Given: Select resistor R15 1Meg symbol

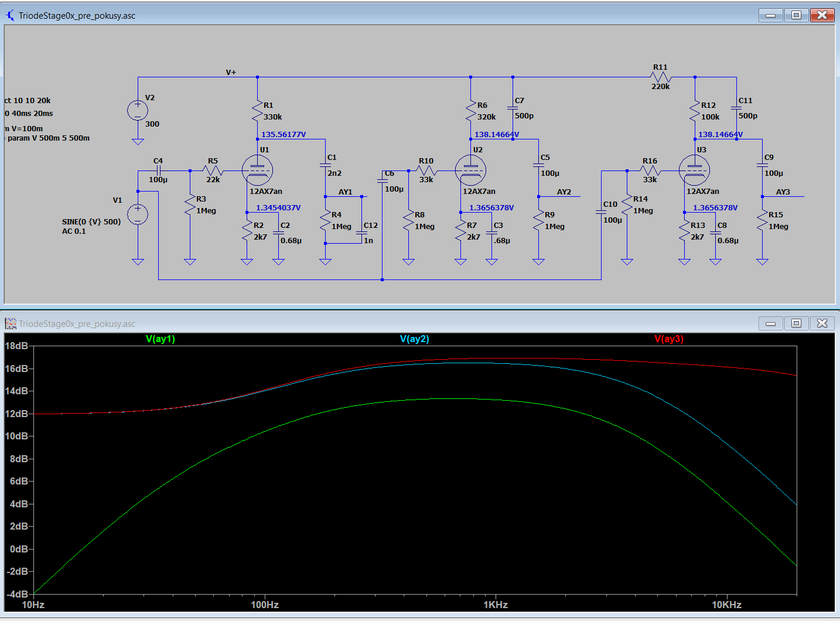Looking at the screenshot, I should coord(762,221).
